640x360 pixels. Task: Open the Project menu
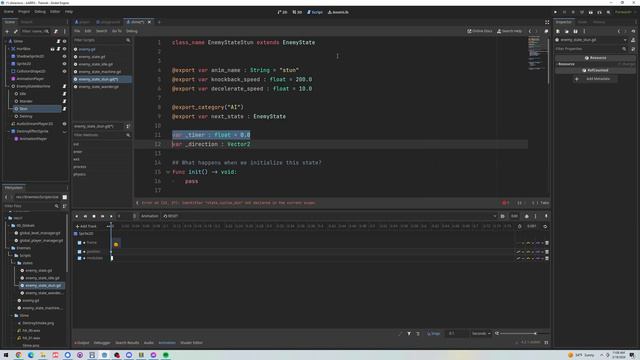pos(24,12)
